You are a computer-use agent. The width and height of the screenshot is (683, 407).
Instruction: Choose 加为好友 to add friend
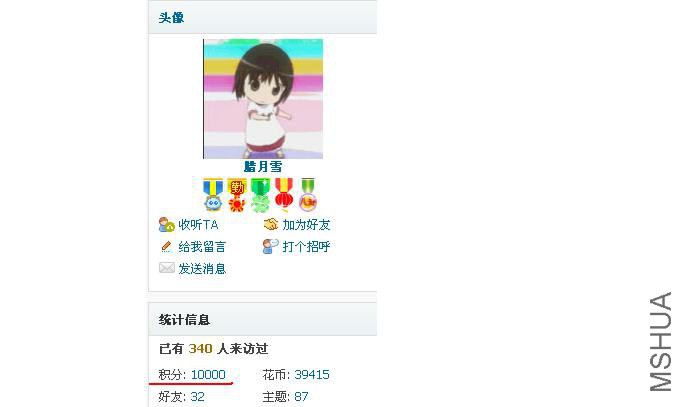click(x=306, y=225)
